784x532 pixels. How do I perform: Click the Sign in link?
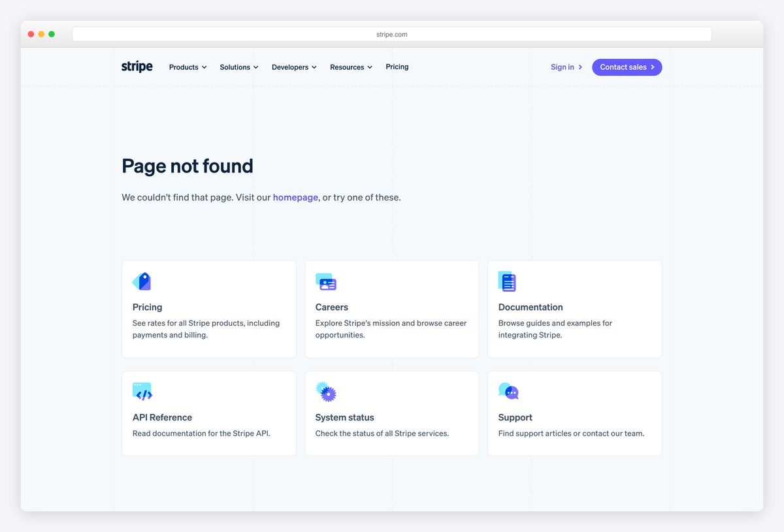pos(566,67)
